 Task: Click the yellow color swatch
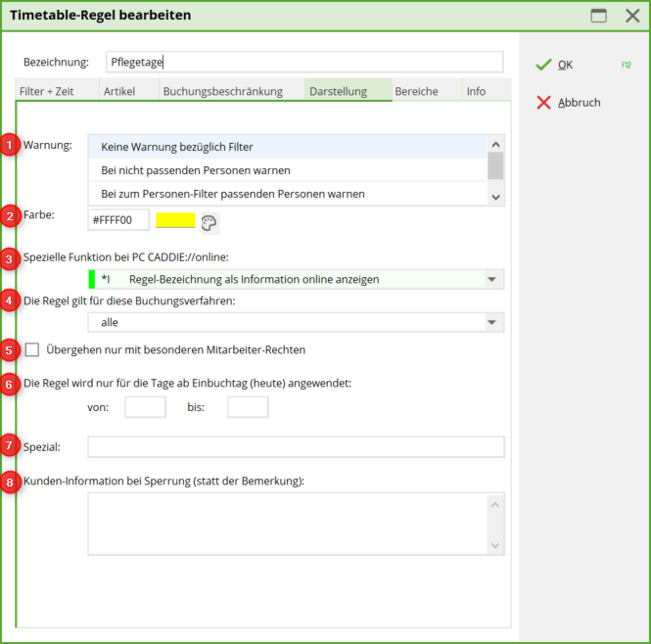tap(175, 220)
